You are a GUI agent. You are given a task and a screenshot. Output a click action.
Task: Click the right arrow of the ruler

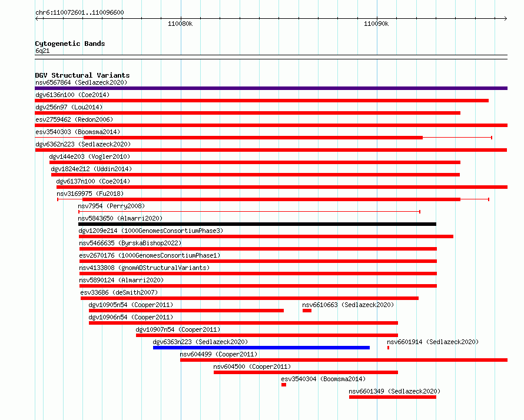point(505,19)
